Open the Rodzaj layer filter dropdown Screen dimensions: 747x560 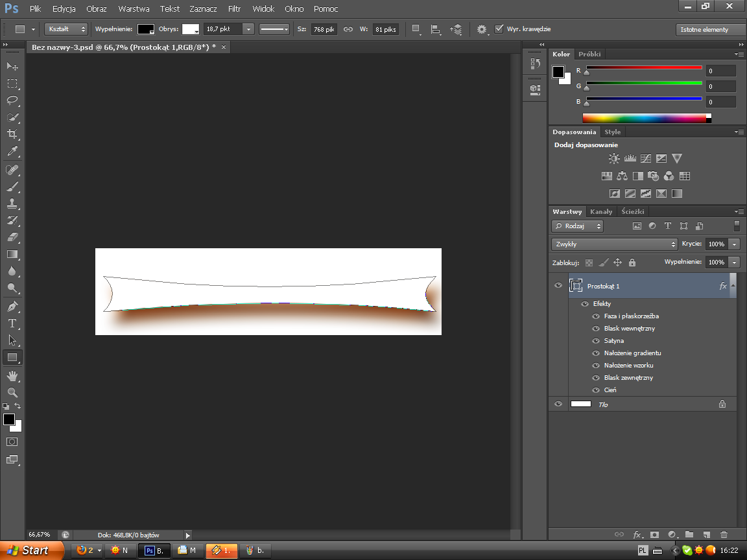pos(577,226)
